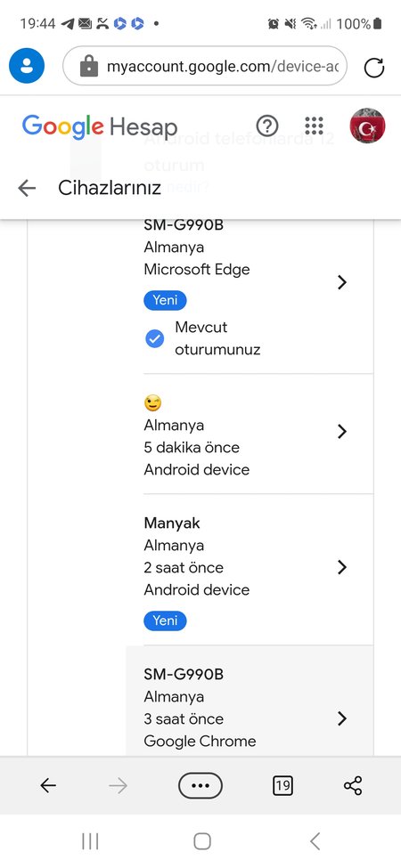This screenshot has width=401, height=868.
Task: Open the 19 tabs switcher
Action: click(x=283, y=785)
